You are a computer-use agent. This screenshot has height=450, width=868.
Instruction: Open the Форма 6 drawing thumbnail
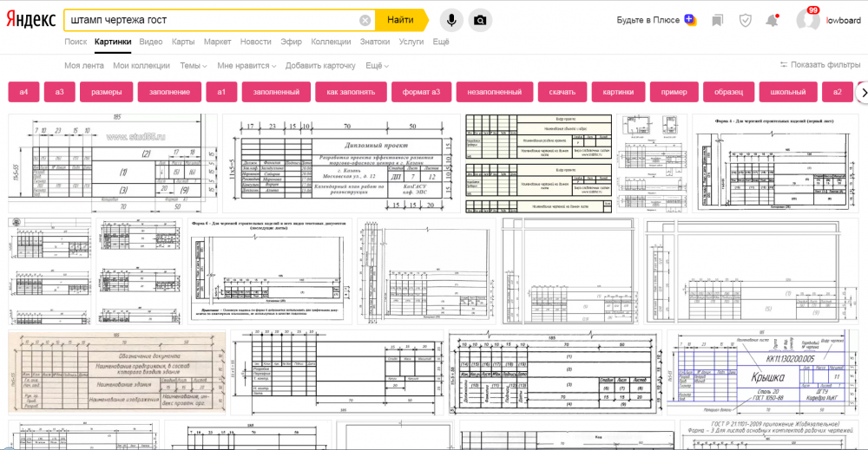point(270,271)
